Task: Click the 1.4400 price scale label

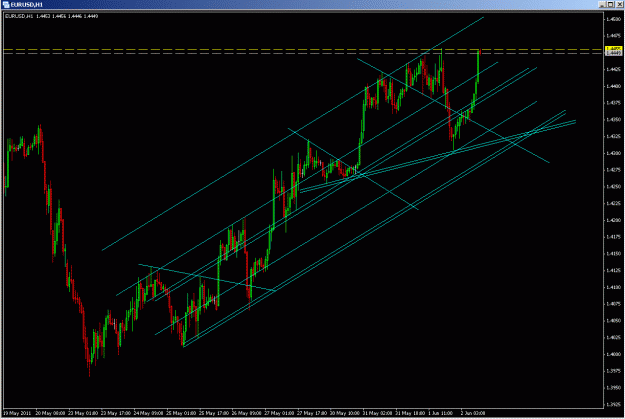Action: (x=613, y=86)
